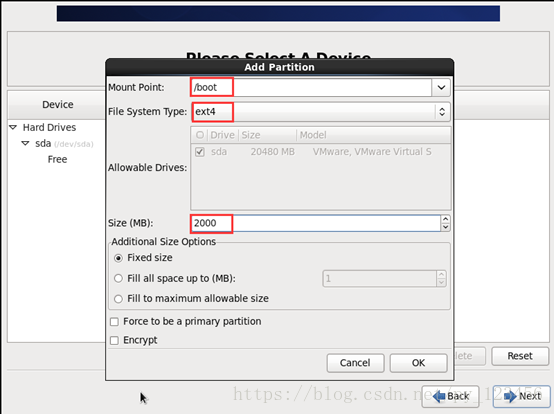The width and height of the screenshot is (554, 414).
Task: Click the Fill all space value field
Action: pos(379,279)
